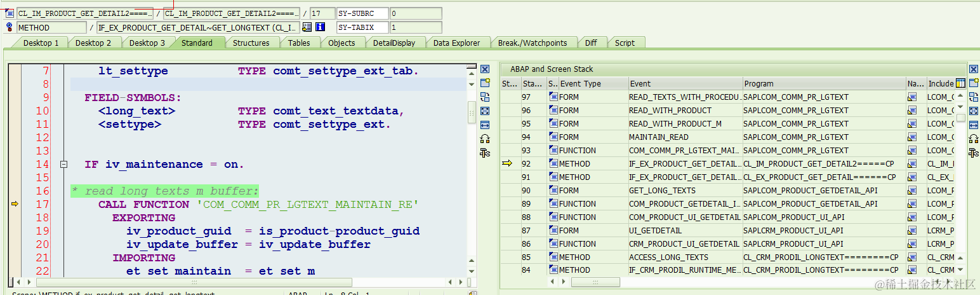Click the event type icon before METHOD field
980x295 pixels.
click(x=9, y=27)
